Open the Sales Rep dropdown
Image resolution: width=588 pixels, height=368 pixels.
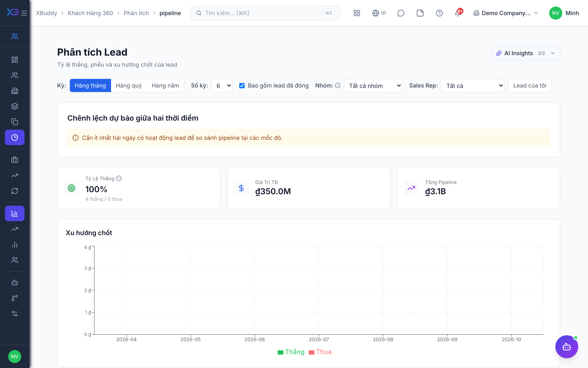pos(473,86)
